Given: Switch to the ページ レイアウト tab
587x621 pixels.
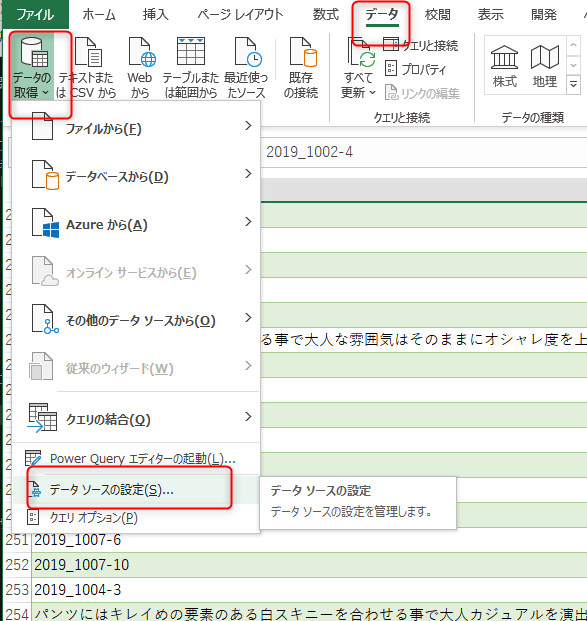Looking at the screenshot, I should [x=240, y=15].
